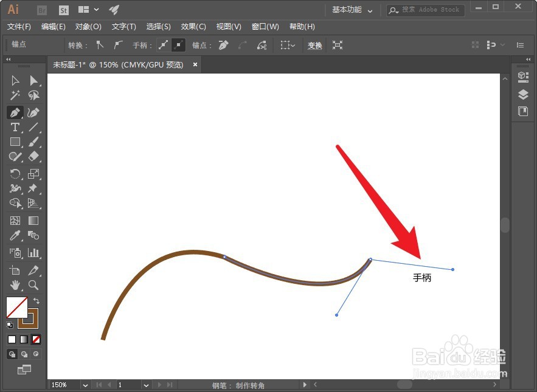Viewport: 537px width, 392px height.
Task: Choose the Shaper tool
Action: [15, 156]
